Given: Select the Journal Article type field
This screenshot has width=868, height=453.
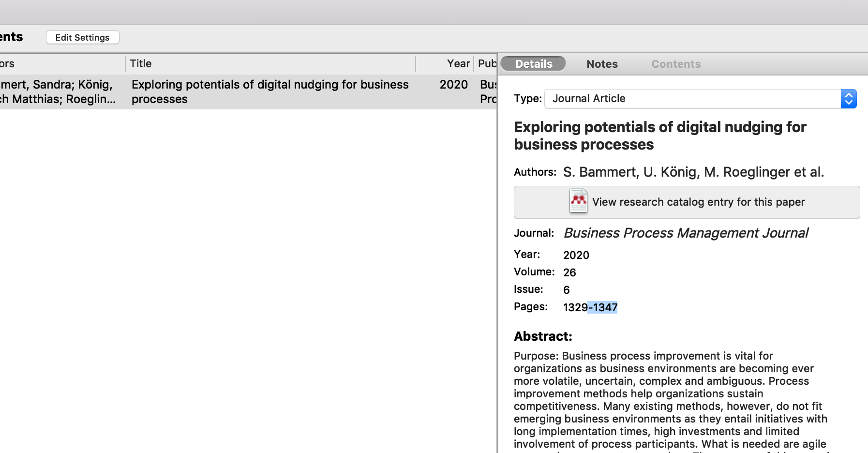Looking at the screenshot, I should point(692,99).
